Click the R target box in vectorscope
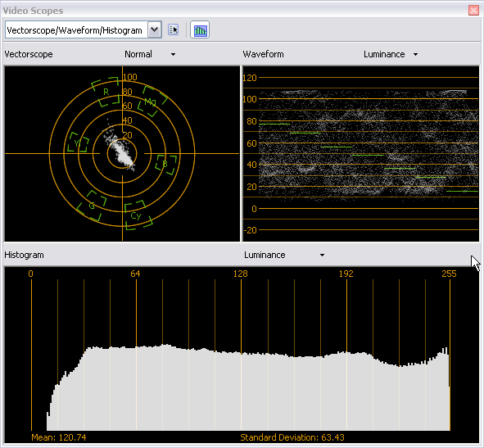The width and height of the screenshot is (484, 448). pyautogui.click(x=106, y=92)
